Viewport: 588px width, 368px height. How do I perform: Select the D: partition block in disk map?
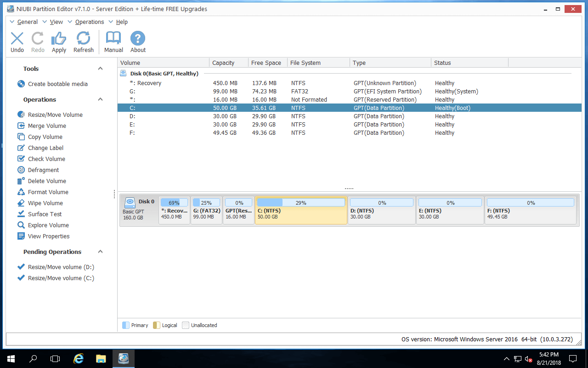pos(381,211)
